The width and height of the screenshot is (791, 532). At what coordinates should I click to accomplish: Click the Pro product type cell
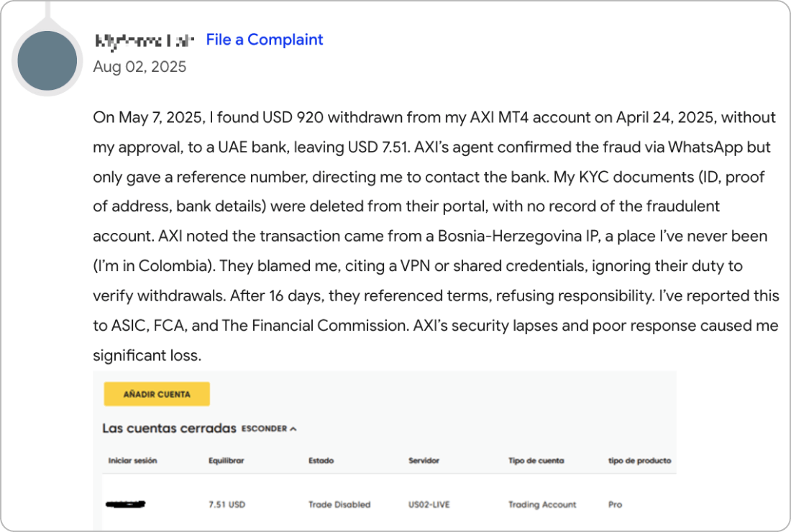tap(615, 505)
